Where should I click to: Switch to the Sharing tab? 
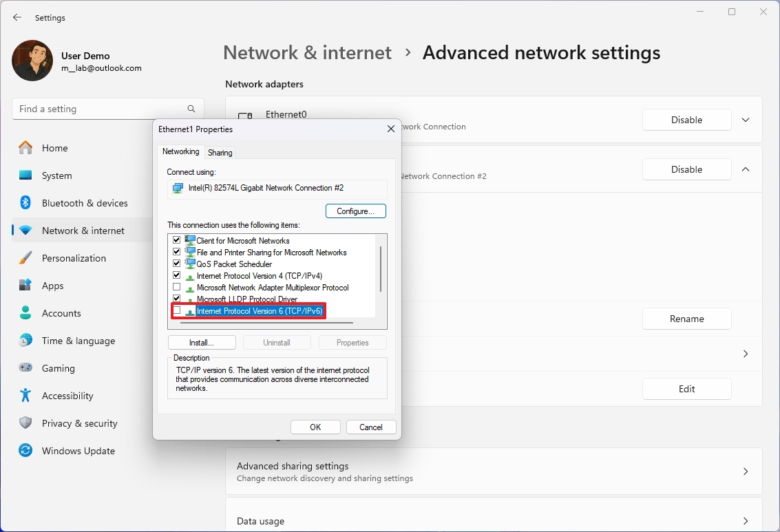220,151
